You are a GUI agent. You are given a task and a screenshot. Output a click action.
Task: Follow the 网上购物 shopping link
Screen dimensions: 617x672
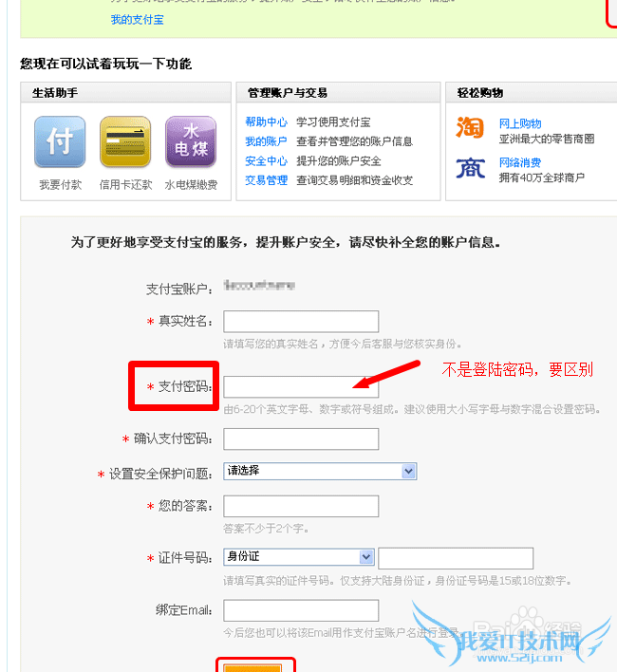(520, 123)
